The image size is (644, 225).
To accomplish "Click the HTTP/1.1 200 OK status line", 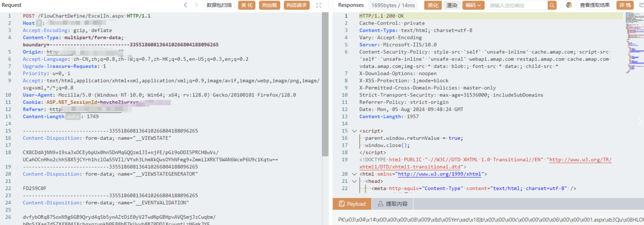I will point(382,16).
